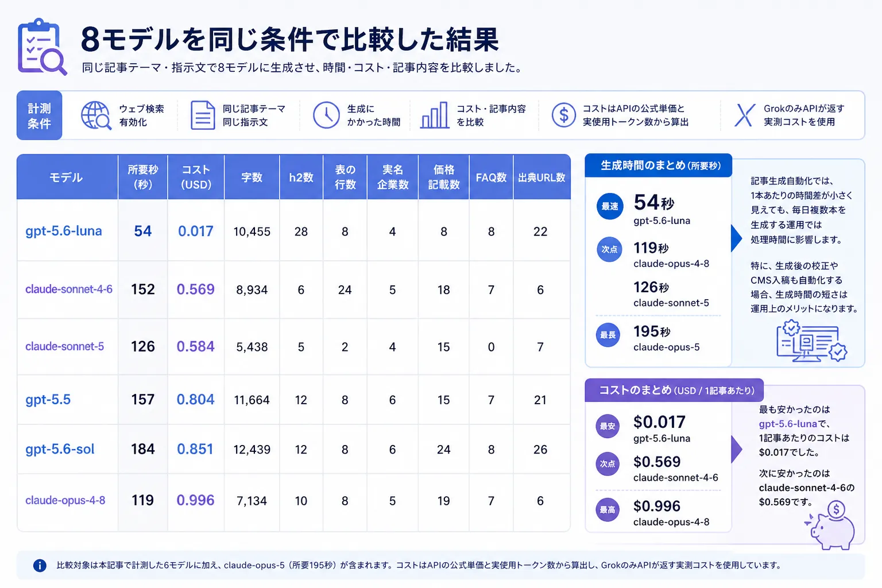Click the 152 seconds cell for claude-sonnet-4-6

(x=143, y=289)
